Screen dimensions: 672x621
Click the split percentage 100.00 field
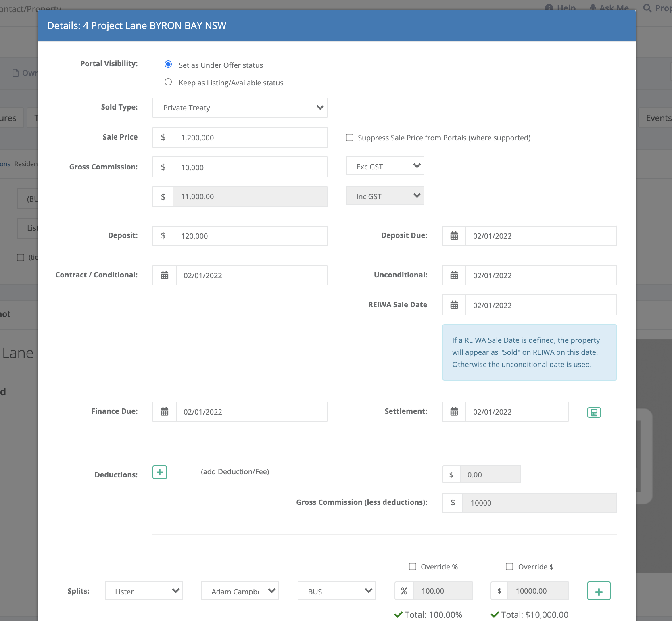(x=443, y=591)
